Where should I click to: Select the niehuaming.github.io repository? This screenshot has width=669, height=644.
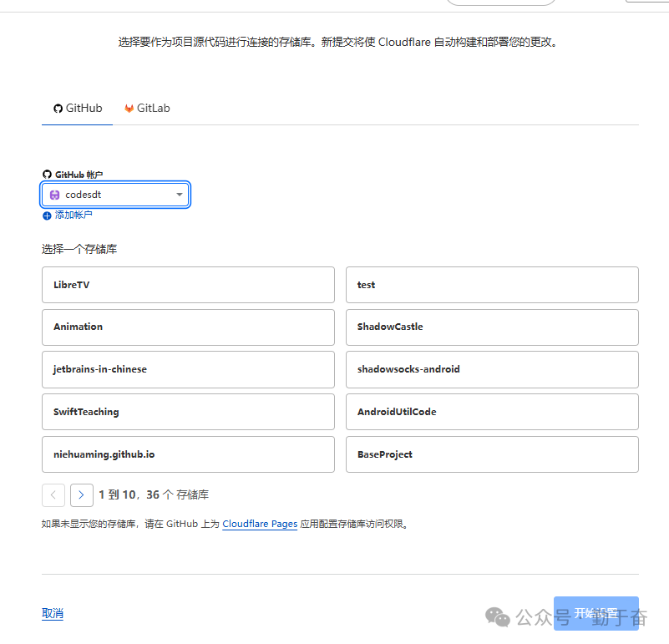click(x=188, y=454)
